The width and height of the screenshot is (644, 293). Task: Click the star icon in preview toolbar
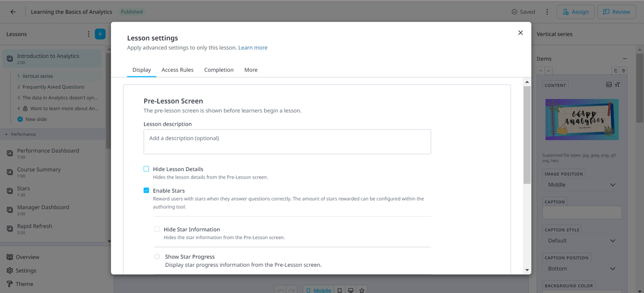pyautogui.click(x=362, y=290)
